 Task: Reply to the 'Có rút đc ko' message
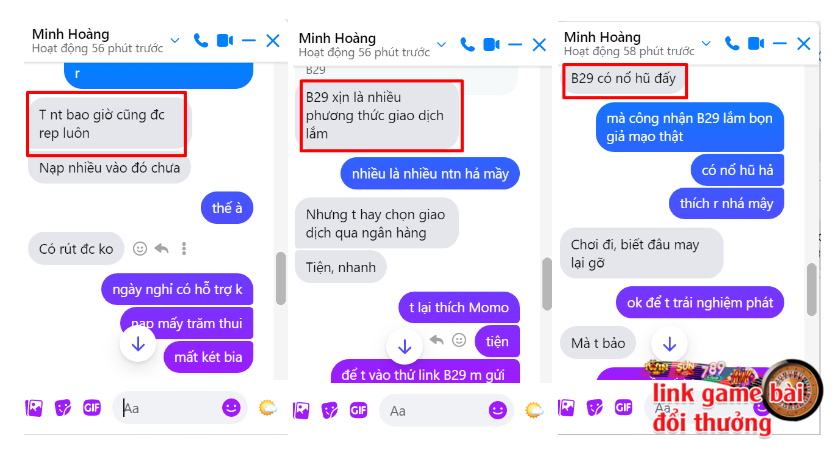(161, 248)
